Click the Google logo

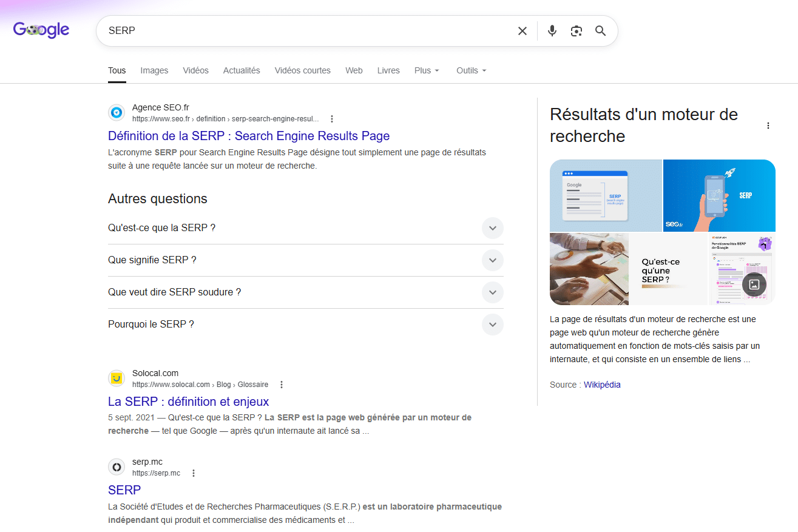click(41, 30)
